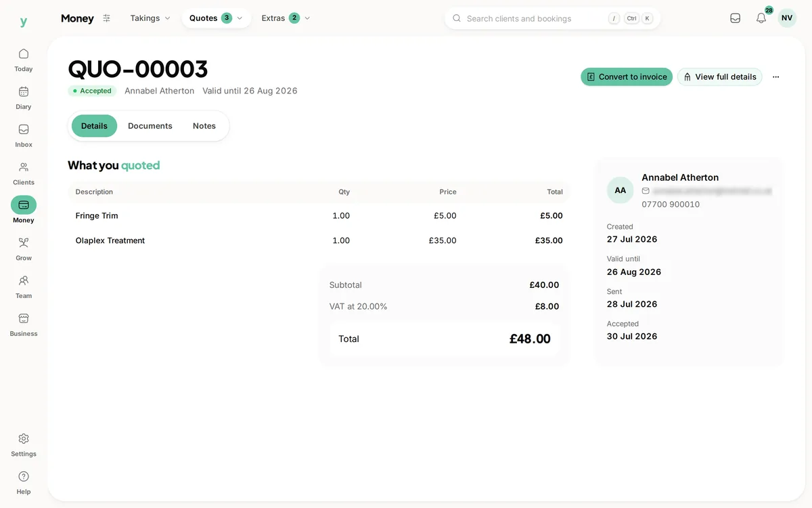Click the Accepted status badge
Screen dimensions: 812x508
(92, 91)
